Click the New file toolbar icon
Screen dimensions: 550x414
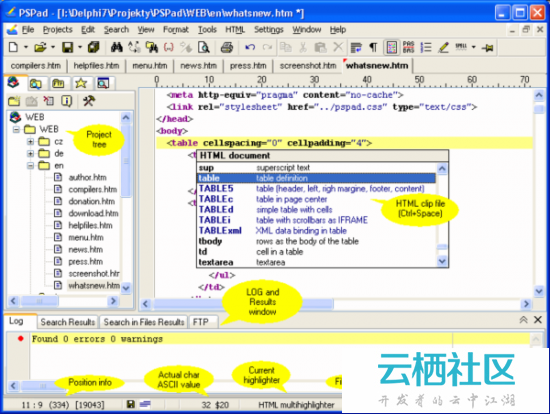pyautogui.click(x=13, y=47)
